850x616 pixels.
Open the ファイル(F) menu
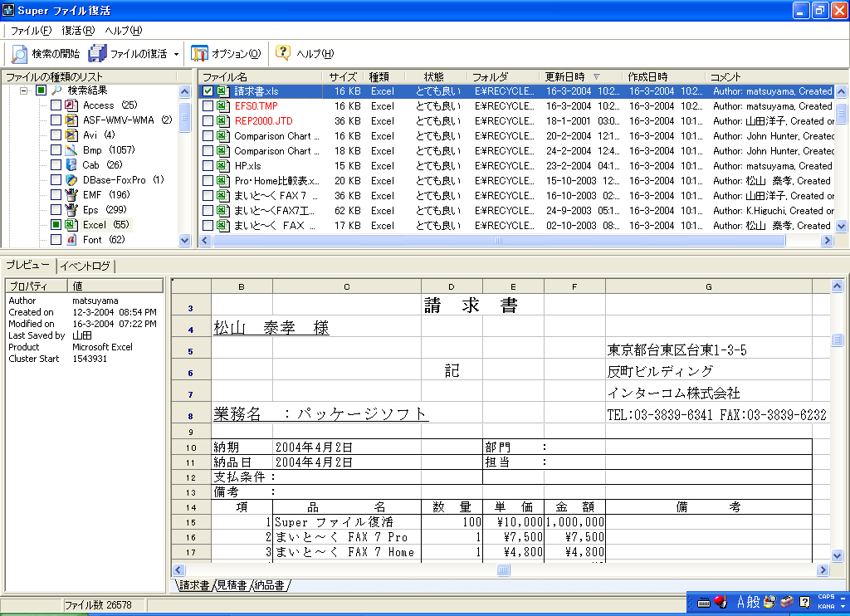point(31,31)
